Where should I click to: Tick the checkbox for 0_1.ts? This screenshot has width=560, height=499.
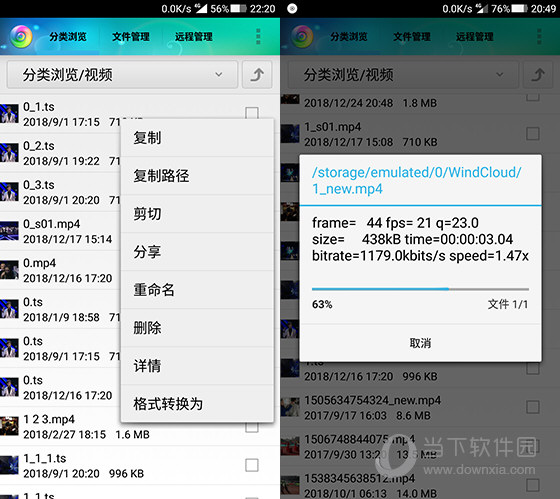252,113
